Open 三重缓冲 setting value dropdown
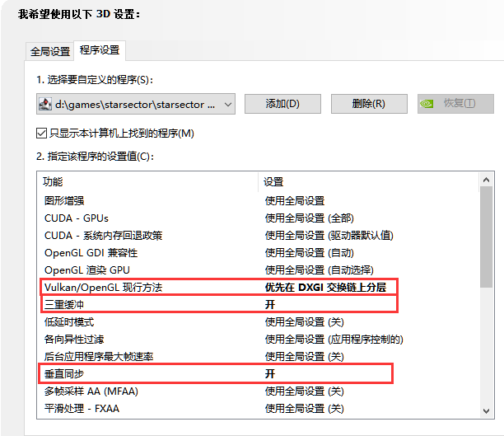504x436 pixels. (329, 304)
